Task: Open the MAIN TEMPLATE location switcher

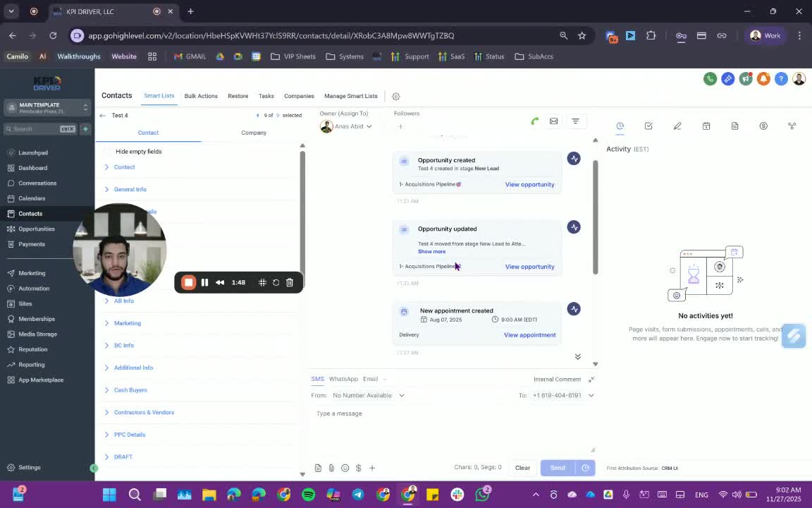Action: pyautogui.click(x=48, y=108)
